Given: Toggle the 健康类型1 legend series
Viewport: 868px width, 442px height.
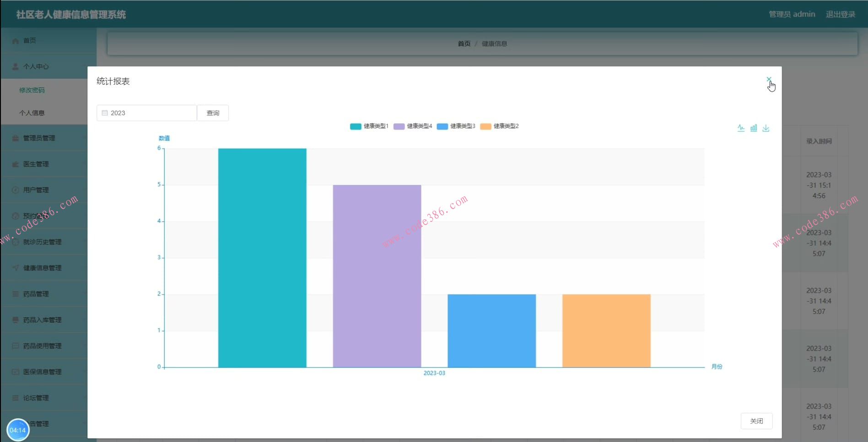Looking at the screenshot, I should point(369,126).
